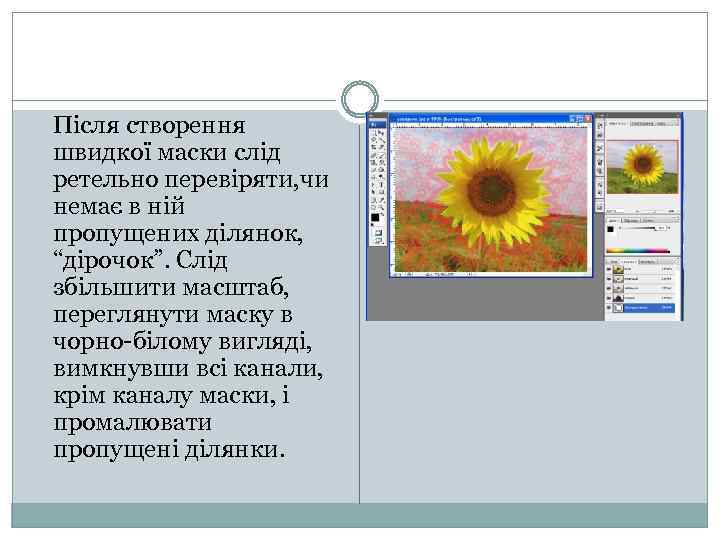Select the Type tool
720x540 pixels.
click(x=381, y=185)
